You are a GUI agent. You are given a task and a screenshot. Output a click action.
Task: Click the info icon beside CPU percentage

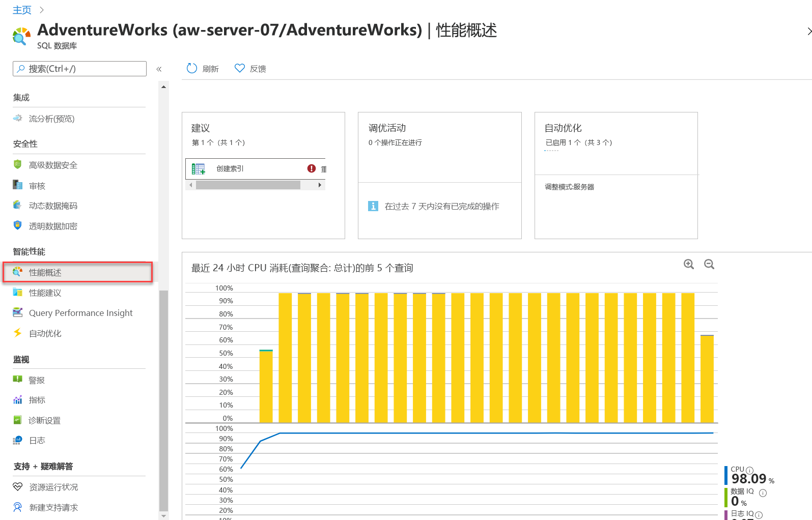click(x=749, y=470)
